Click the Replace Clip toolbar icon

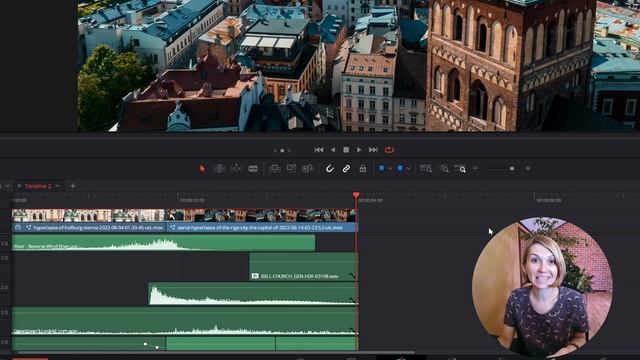coord(307,169)
